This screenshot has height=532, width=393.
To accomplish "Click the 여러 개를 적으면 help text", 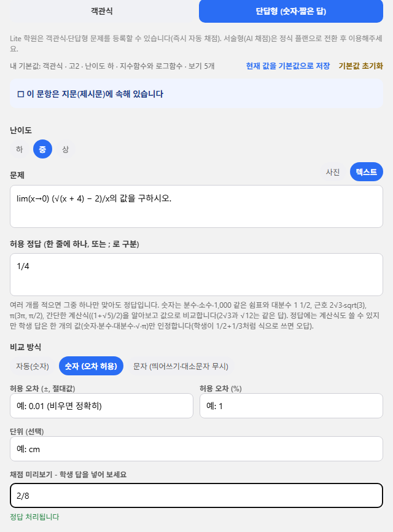I will click(x=195, y=316).
